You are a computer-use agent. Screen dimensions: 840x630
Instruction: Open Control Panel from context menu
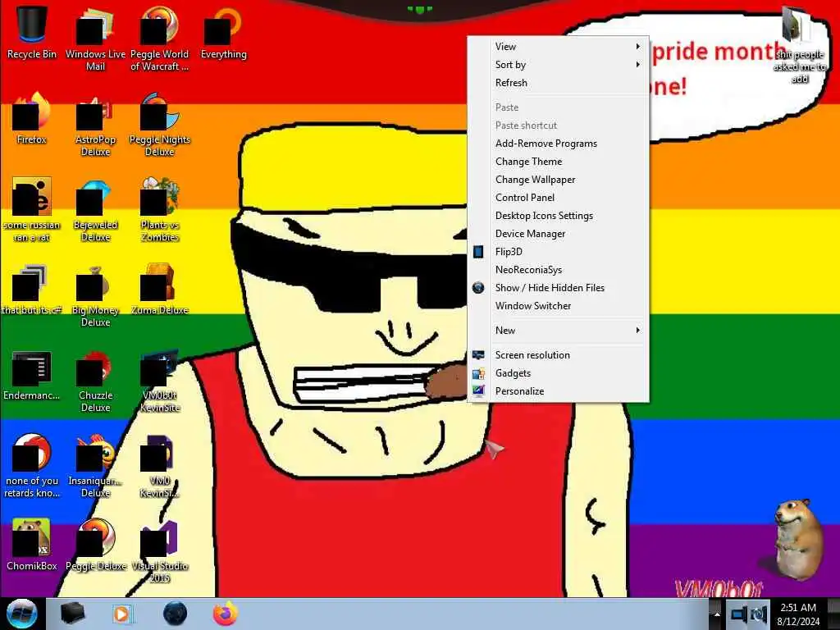558,198
